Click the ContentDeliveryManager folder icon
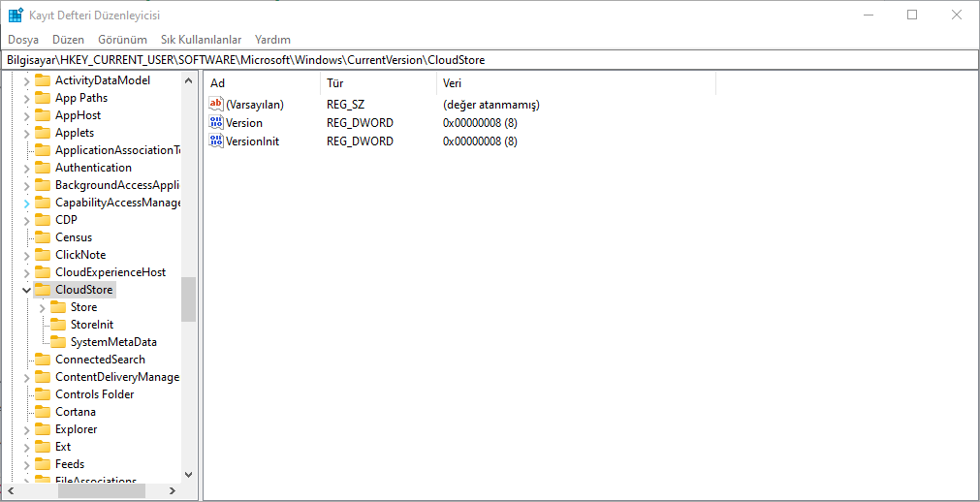 tap(43, 377)
